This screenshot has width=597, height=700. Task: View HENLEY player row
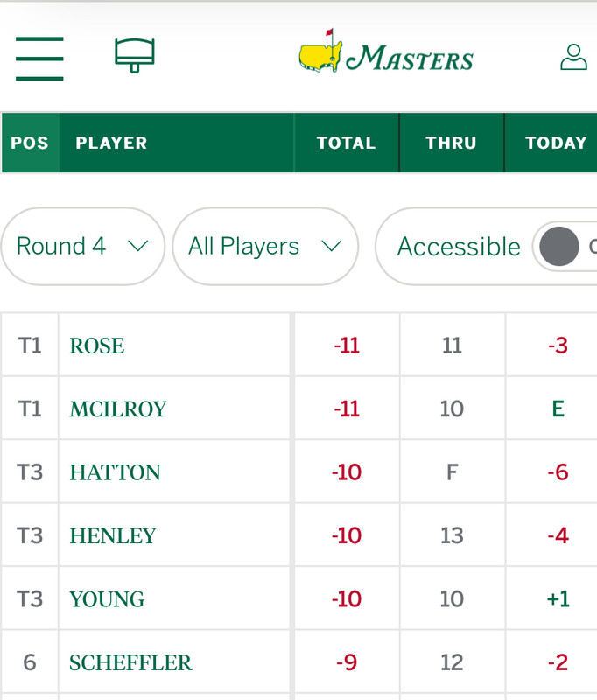(113, 535)
